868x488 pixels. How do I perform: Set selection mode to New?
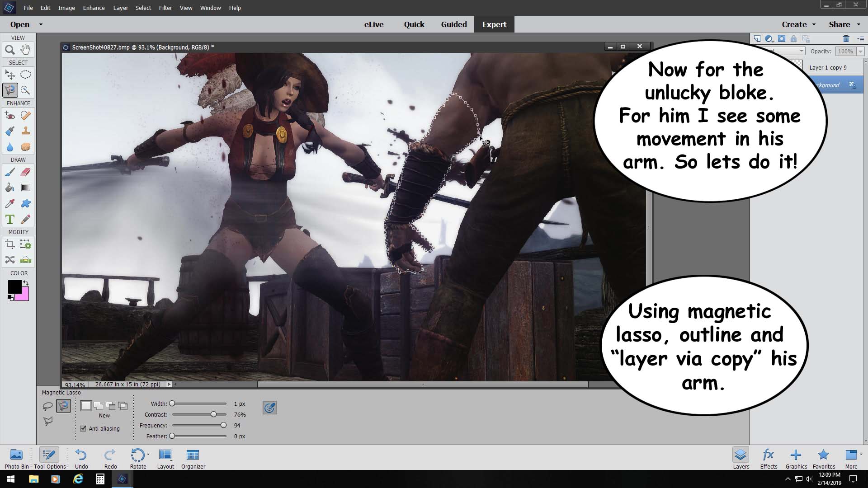coord(86,406)
